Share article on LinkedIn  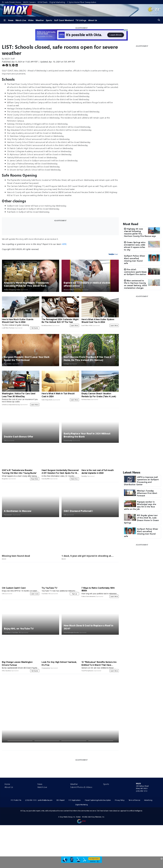click(x=17, y=65)
